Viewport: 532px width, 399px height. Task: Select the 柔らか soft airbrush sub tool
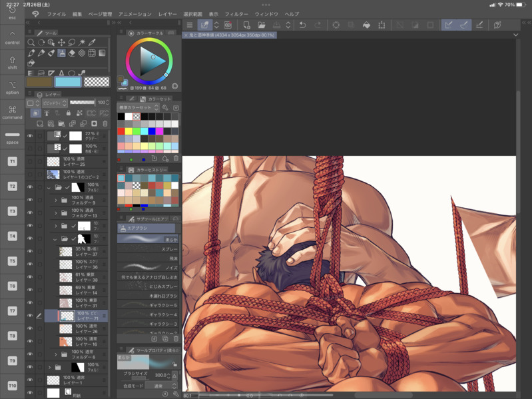coord(148,239)
